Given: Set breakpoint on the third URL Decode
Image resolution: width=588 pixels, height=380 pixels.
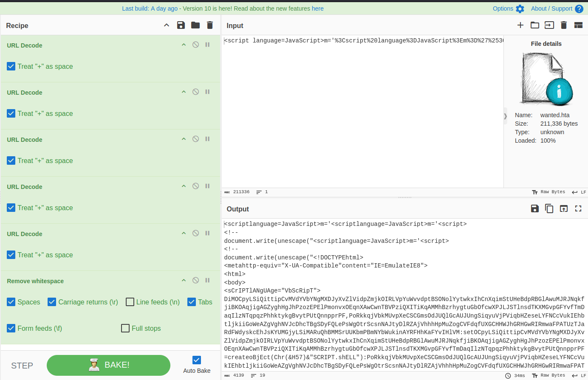Looking at the screenshot, I should click(x=207, y=139).
